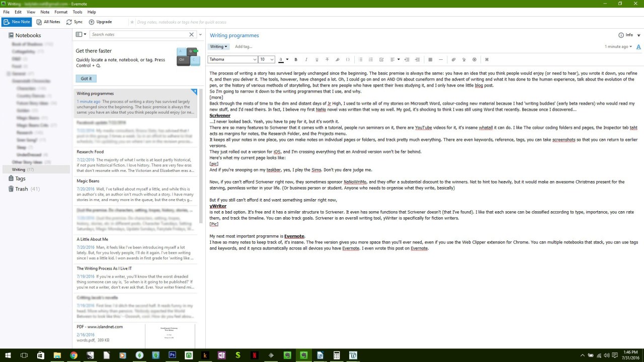Image resolution: width=644 pixels, height=362 pixels.
Task: Open the font size dropdown
Action: (x=266, y=59)
